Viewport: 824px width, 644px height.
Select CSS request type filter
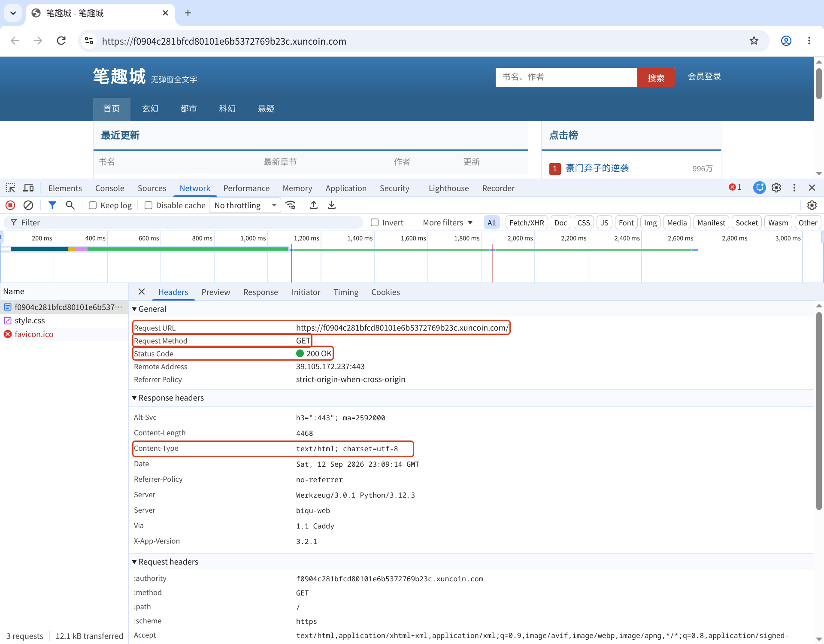click(584, 222)
